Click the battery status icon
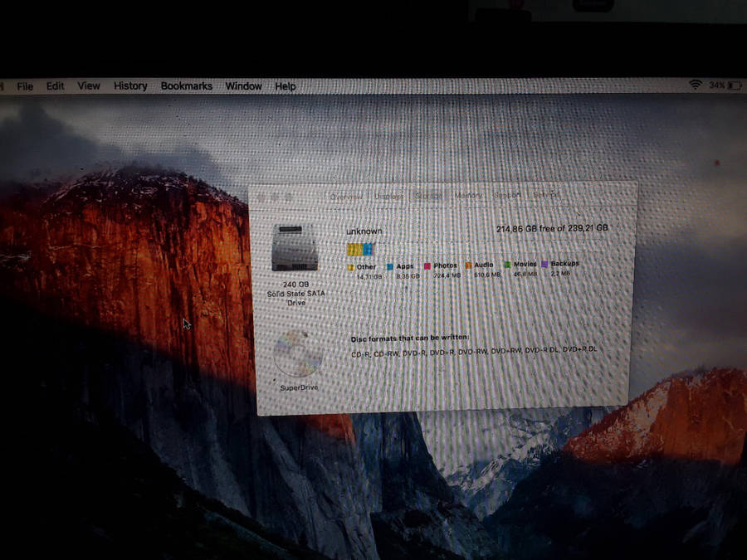This screenshot has width=747, height=560. point(735,85)
